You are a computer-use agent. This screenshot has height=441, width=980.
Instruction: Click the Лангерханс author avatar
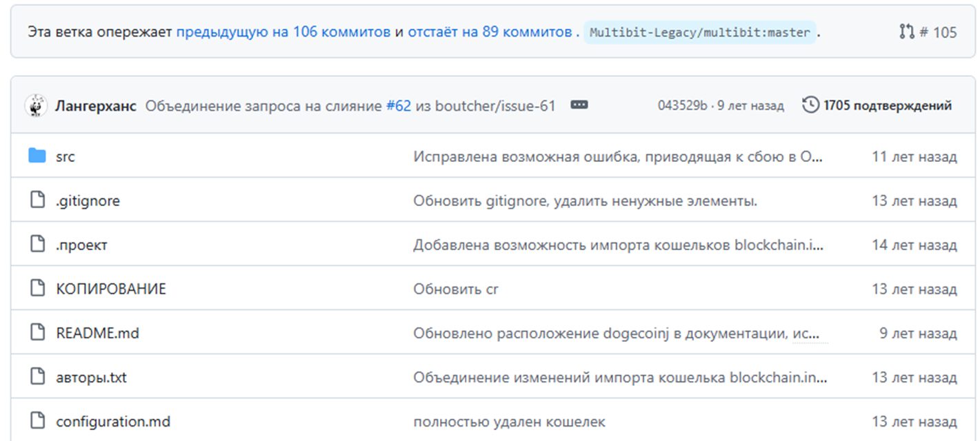(36, 105)
